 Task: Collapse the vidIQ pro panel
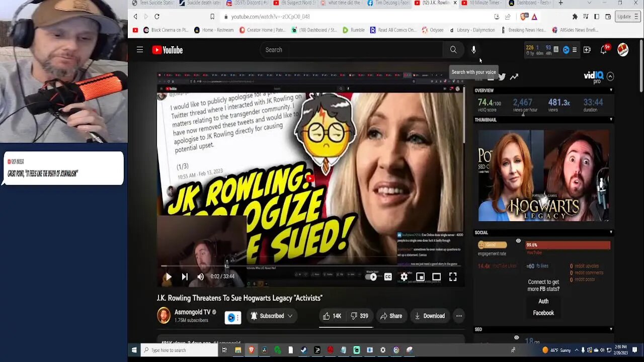[x=610, y=76]
